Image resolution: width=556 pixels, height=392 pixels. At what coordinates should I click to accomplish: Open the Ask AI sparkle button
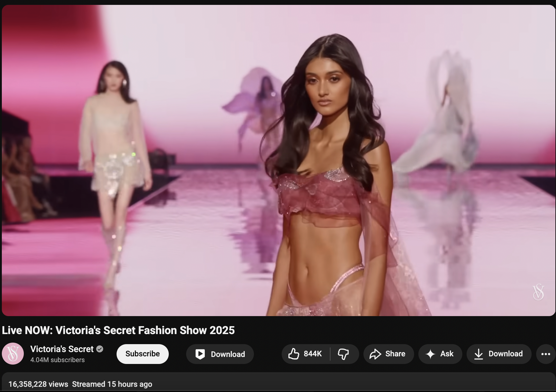coord(440,354)
